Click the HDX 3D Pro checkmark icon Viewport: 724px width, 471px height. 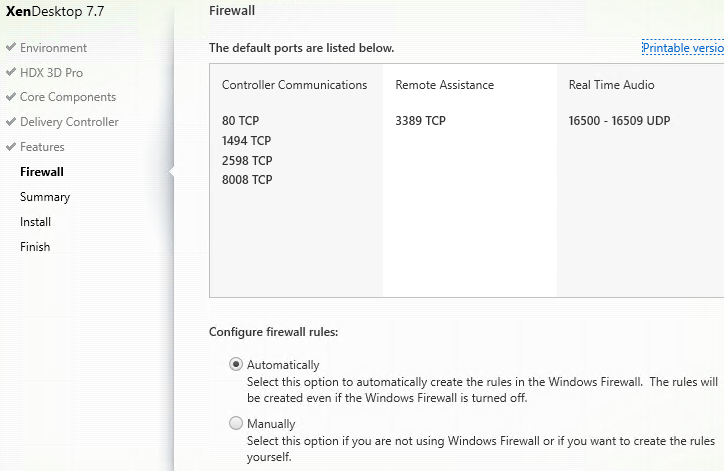11,72
